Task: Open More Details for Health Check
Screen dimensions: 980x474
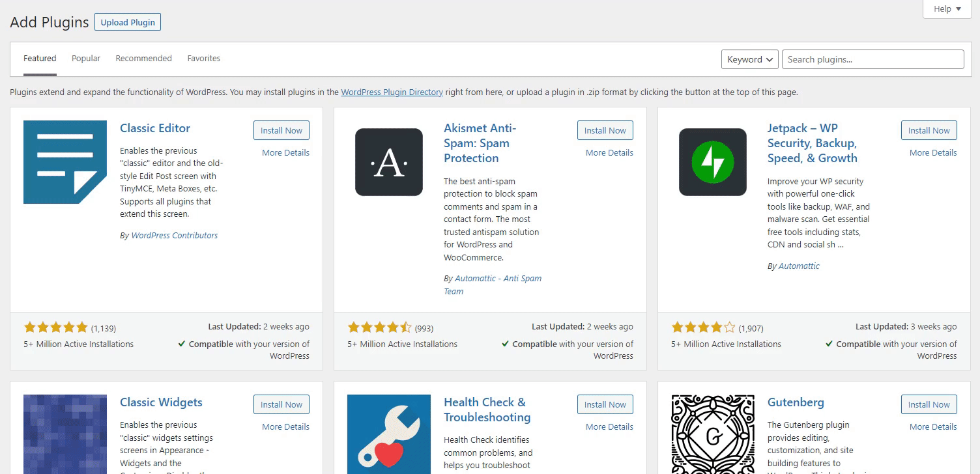Action: tap(609, 427)
